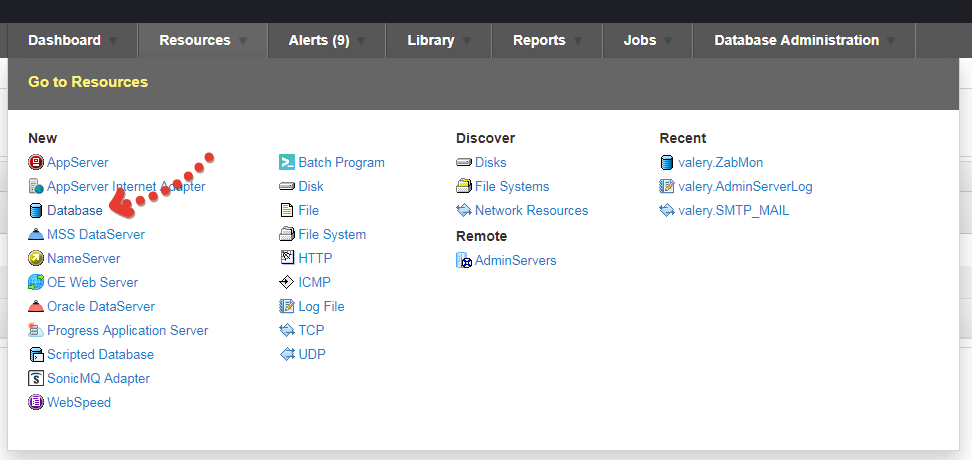972x460 pixels.
Task: Expand the Dashboard menu arrow
Action: click(x=113, y=41)
